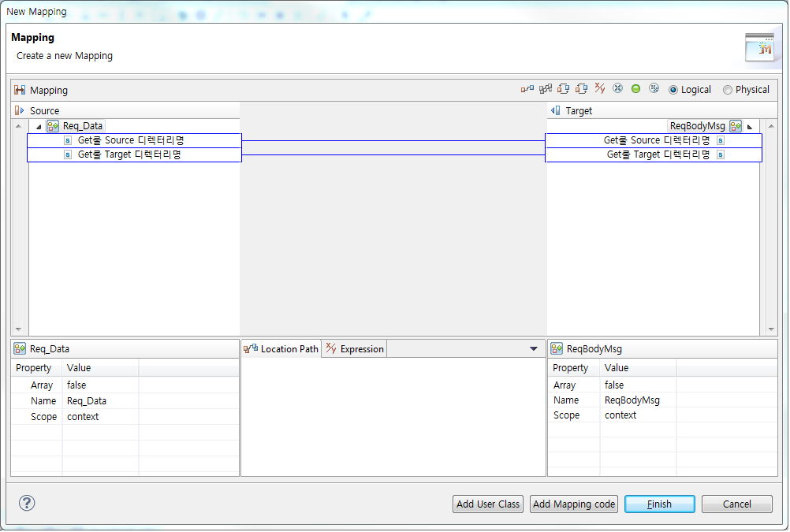Click the Add Mapping code button
Screen dimensions: 790x532
pyautogui.click(x=573, y=504)
